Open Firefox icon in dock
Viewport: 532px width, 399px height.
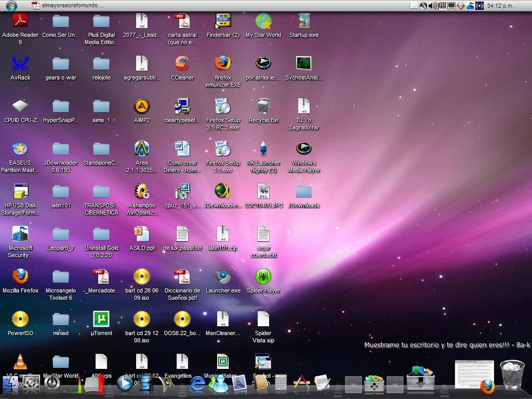(x=487, y=386)
